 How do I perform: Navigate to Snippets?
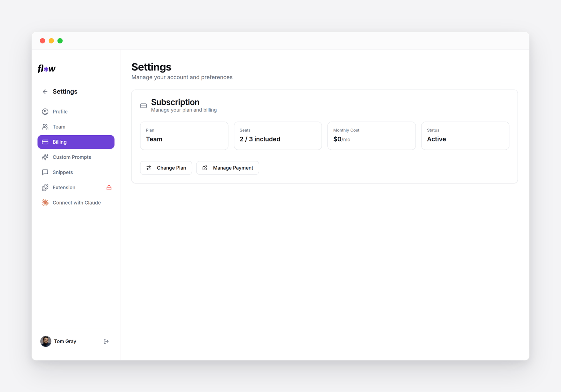(x=76, y=172)
